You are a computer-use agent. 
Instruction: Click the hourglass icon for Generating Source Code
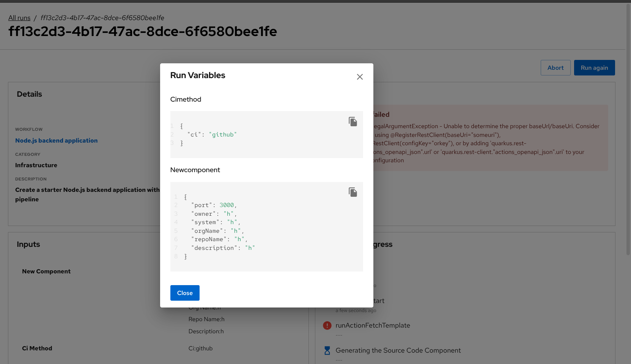click(327, 350)
